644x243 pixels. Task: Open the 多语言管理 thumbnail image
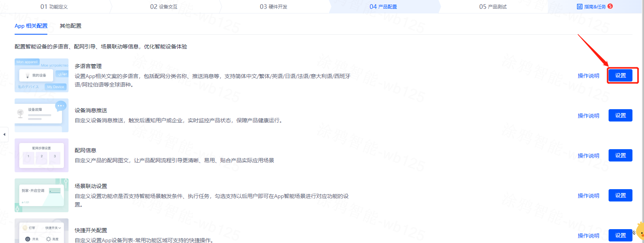(42, 75)
